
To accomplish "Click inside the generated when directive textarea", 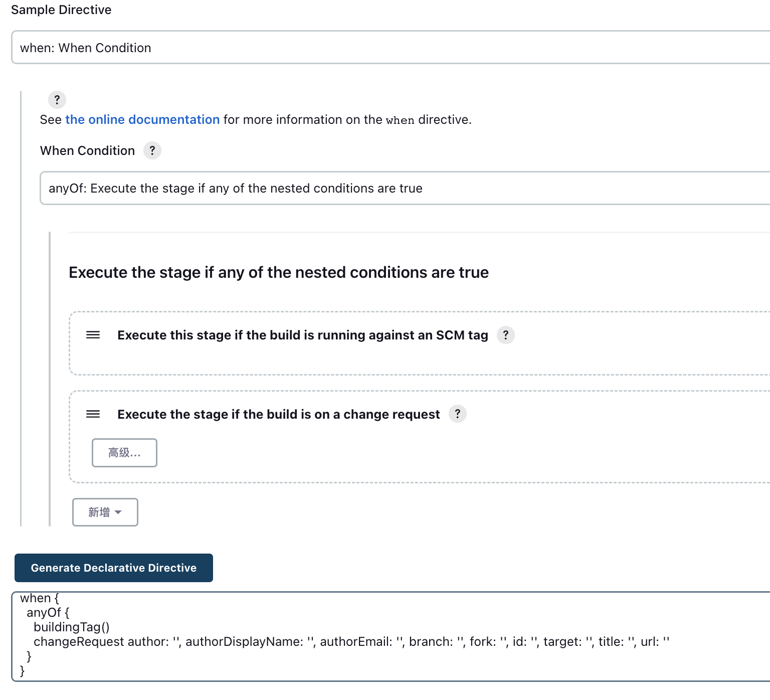I will click(x=391, y=636).
